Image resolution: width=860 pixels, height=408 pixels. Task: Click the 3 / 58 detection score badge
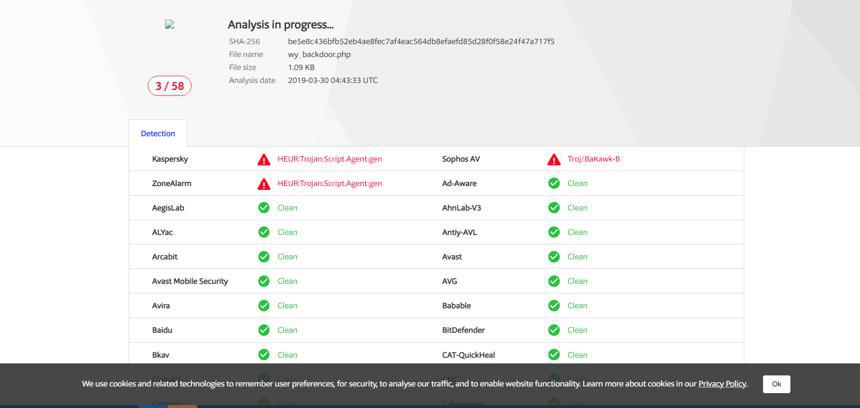pyautogui.click(x=169, y=86)
